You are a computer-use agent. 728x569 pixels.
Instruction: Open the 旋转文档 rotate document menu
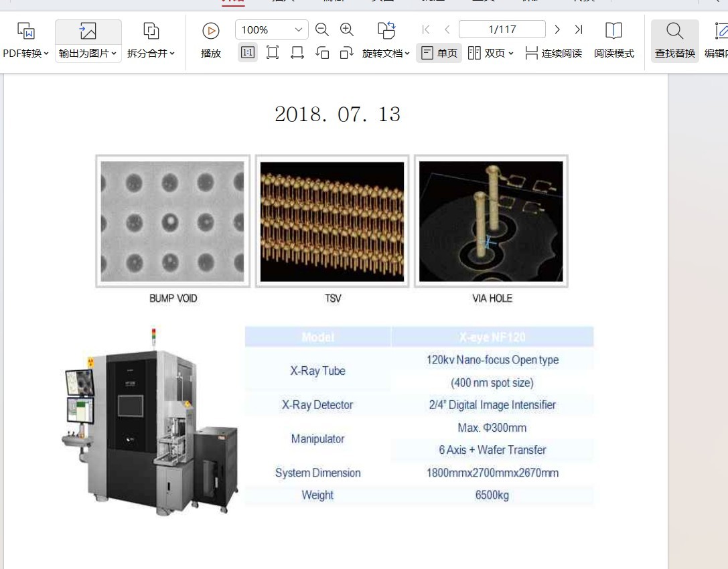(386, 41)
